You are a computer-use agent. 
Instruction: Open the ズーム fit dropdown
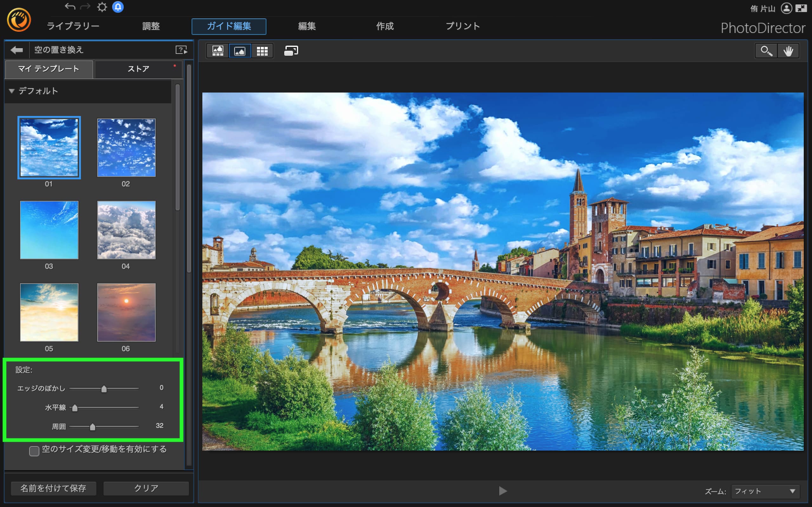[x=765, y=491]
